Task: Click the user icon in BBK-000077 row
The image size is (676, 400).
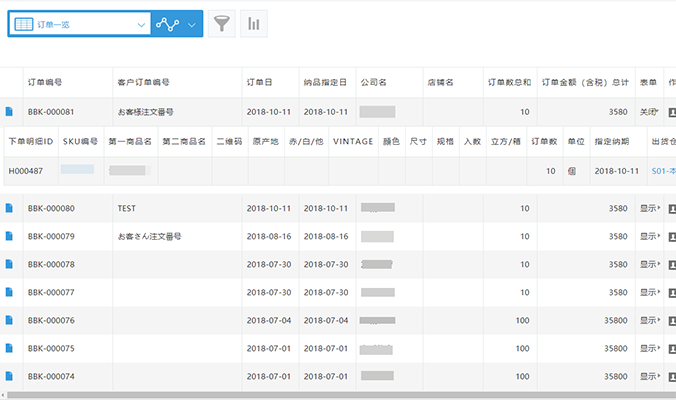Action: click(672, 293)
